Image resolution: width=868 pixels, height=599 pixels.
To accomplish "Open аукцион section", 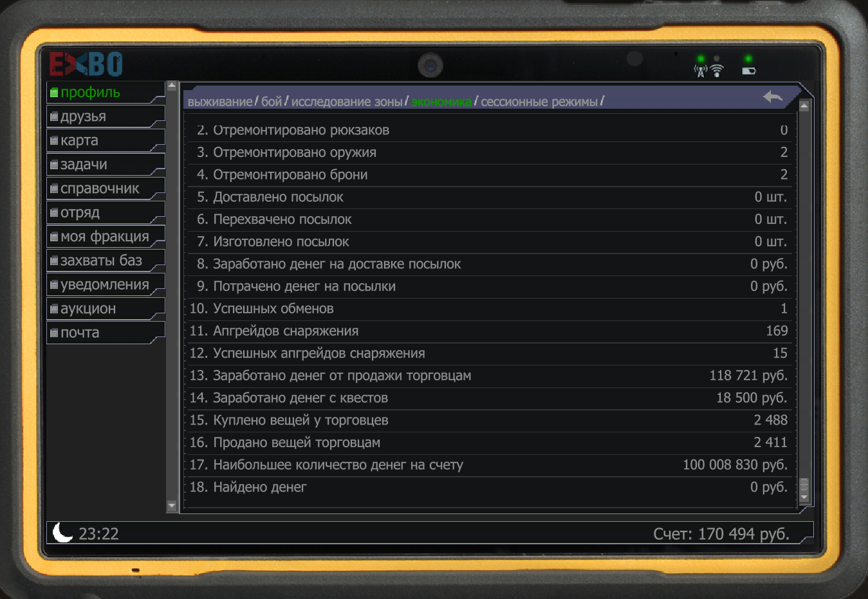I will coord(106,309).
